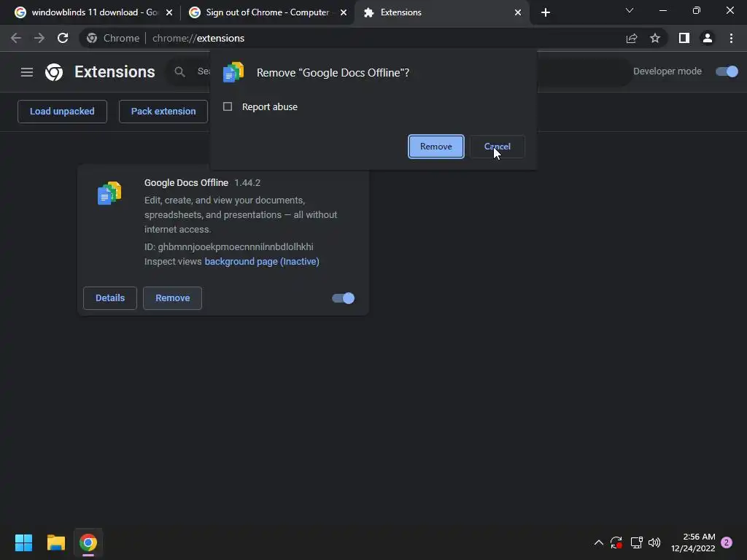The image size is (747, 560).
Task: Open a new tab with the plus button
Action: point(546,12)
